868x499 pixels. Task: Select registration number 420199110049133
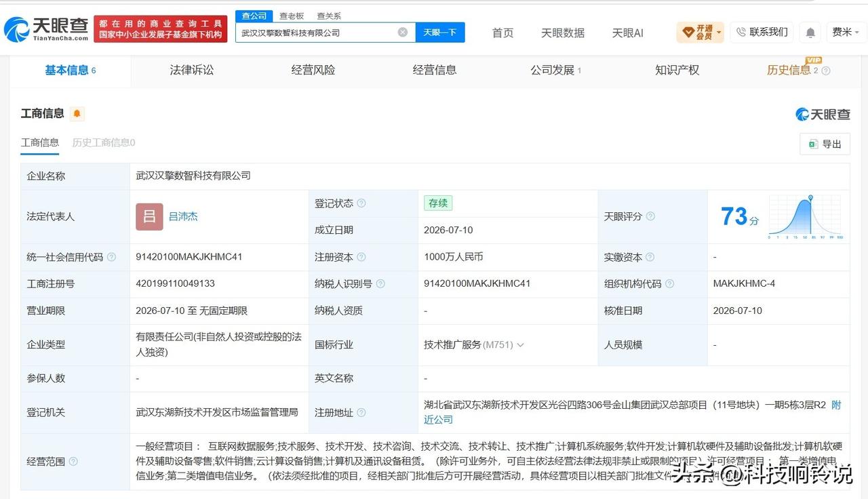click(176, 284)
